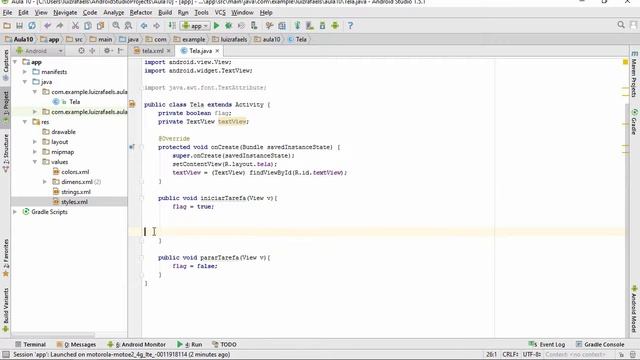Open the File menu
This screenshot has height=360, width=640.
pos(7,13)
